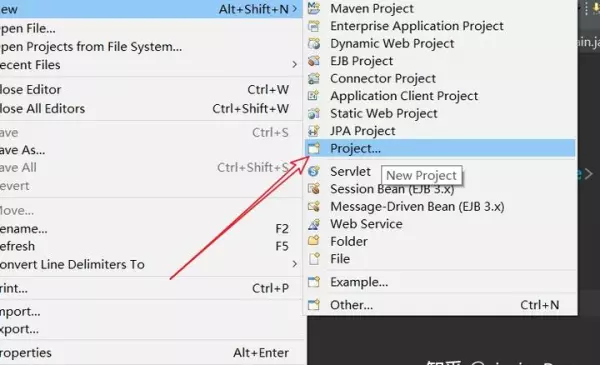Click the Folder icon in submenu
Viewport: 600px width, 365px height.
pos(314,241)
